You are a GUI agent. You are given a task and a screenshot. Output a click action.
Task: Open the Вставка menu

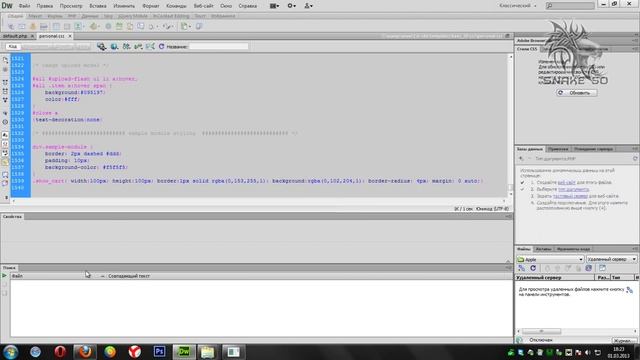[98, 6]
